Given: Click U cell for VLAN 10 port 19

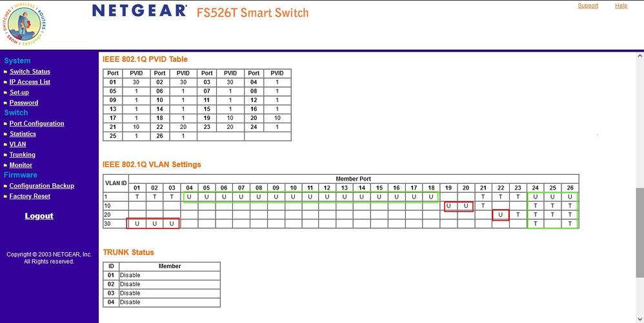Looking at the screenshot, I should [448, 206].
